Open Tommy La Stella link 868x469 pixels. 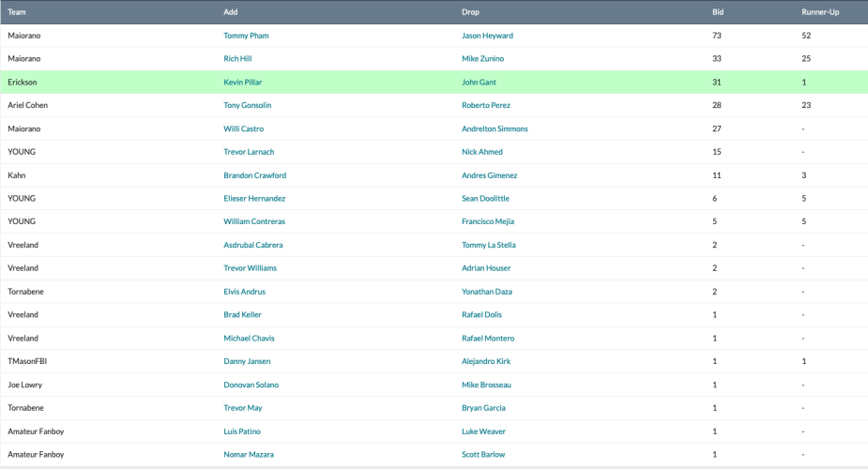click(x=489, y=245)
